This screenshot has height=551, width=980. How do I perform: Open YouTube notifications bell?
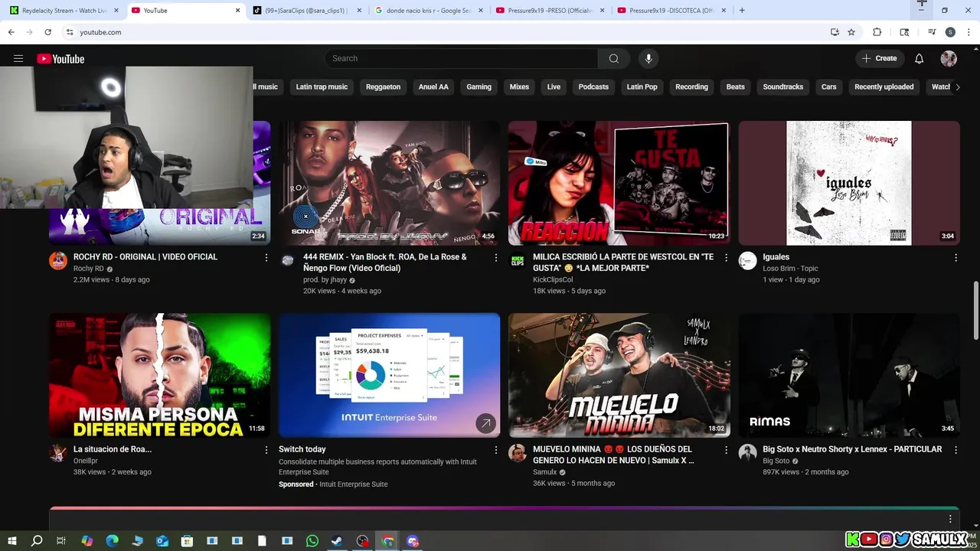pyautogui.click(x=920, y=59)
